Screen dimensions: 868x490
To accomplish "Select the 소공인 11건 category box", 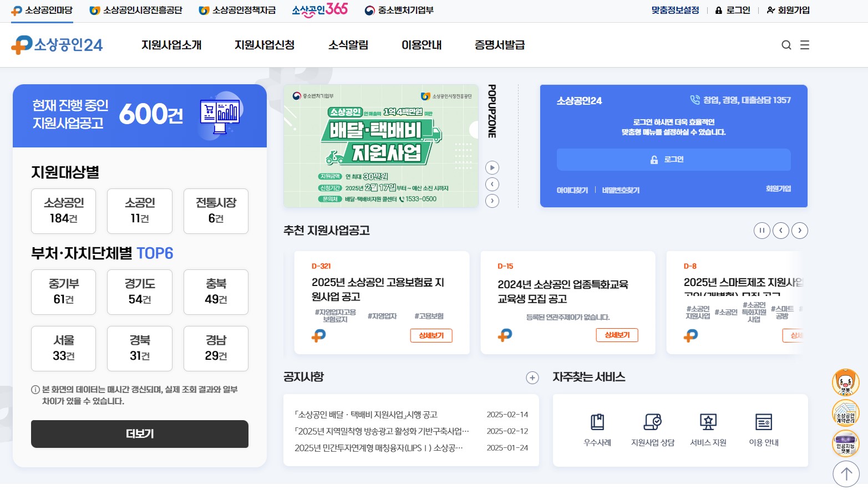I will pyautogui.click(x=140, y=211).
